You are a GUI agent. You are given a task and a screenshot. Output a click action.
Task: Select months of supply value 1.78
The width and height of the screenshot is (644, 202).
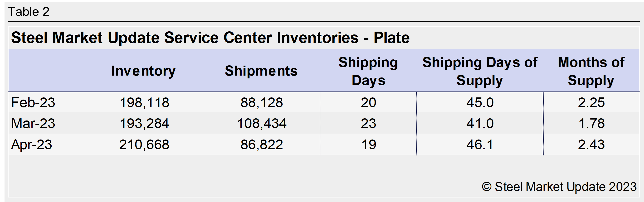(591, 123)
